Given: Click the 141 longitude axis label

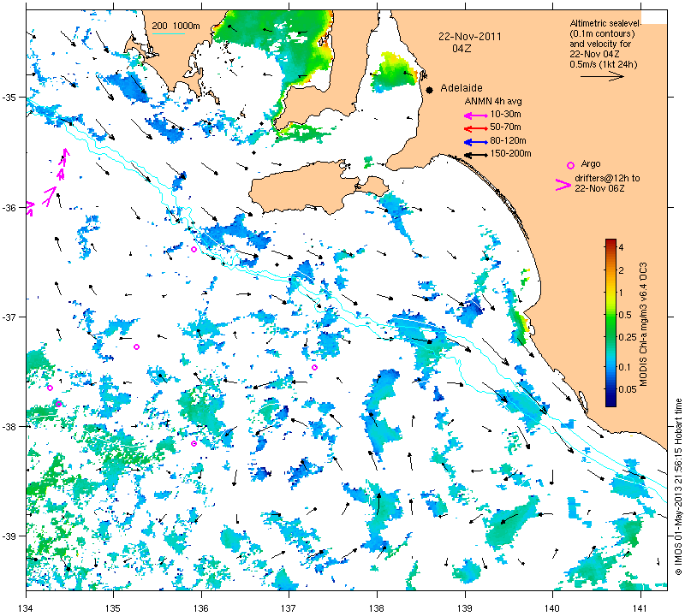Looking at the screenshot, I should 640,607.
